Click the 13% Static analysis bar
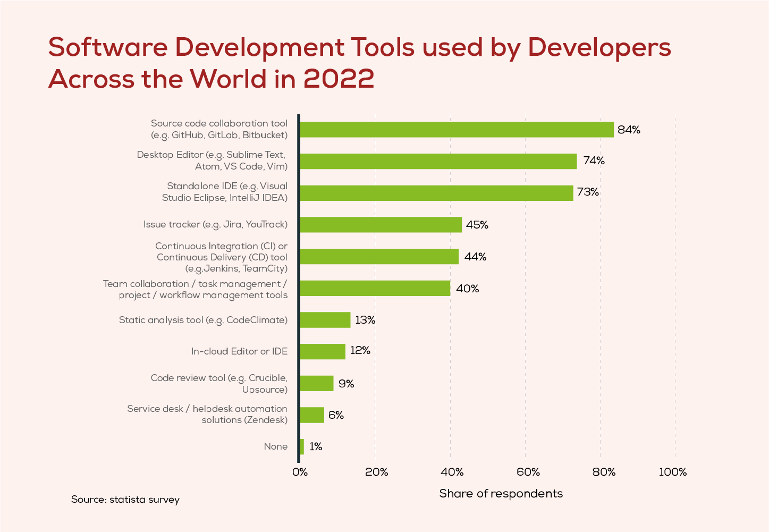The image size is (769, 532). tap(325, 320)
